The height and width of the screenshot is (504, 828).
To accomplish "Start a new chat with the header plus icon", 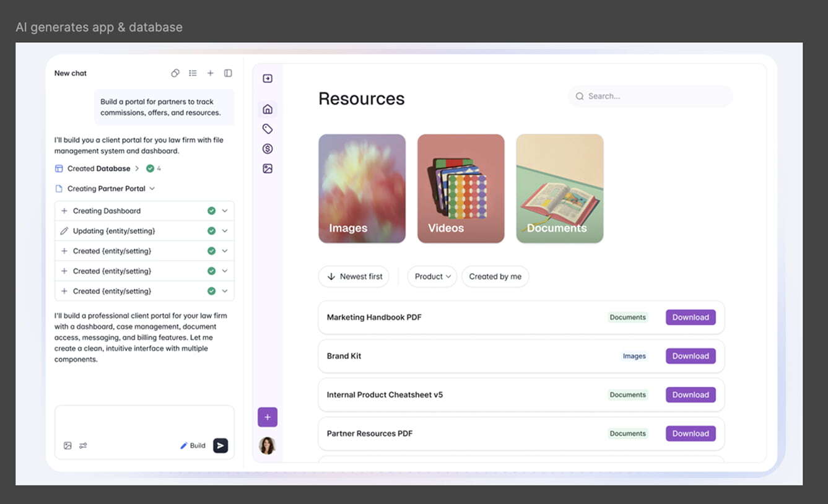I will [211, 73].
